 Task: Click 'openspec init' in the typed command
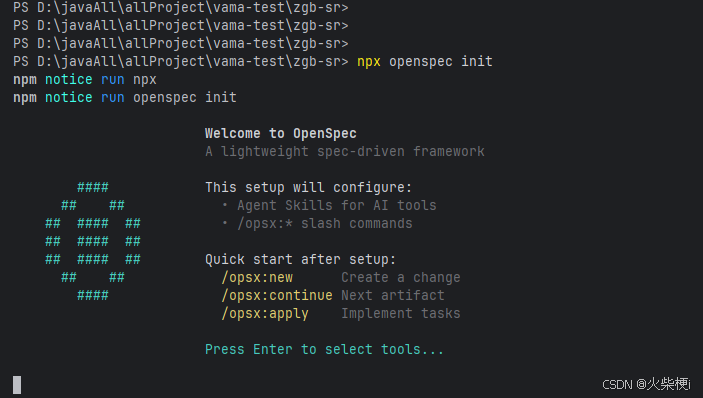[x=441, y=61]
